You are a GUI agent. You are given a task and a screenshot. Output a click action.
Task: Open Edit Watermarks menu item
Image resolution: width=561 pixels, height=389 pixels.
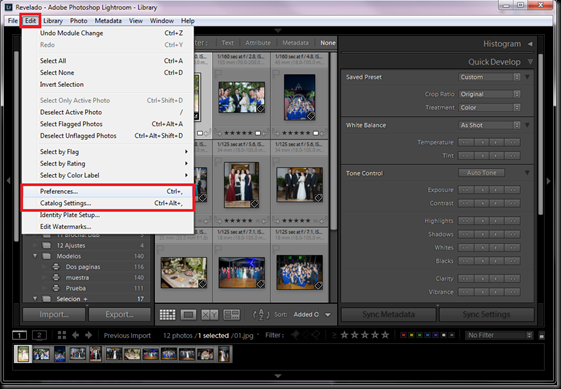click(x=108, y=227)
